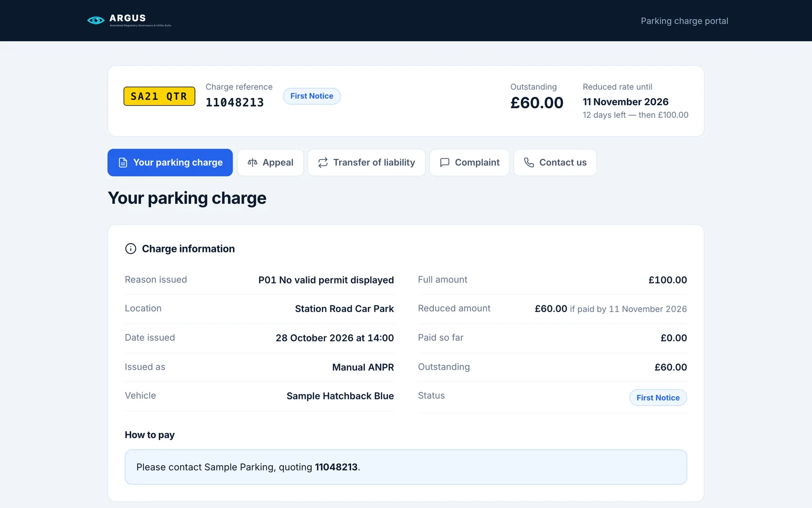Click the scales icon on Appeal tab
This screenshot has height=508, width=812.
[252, 163]
